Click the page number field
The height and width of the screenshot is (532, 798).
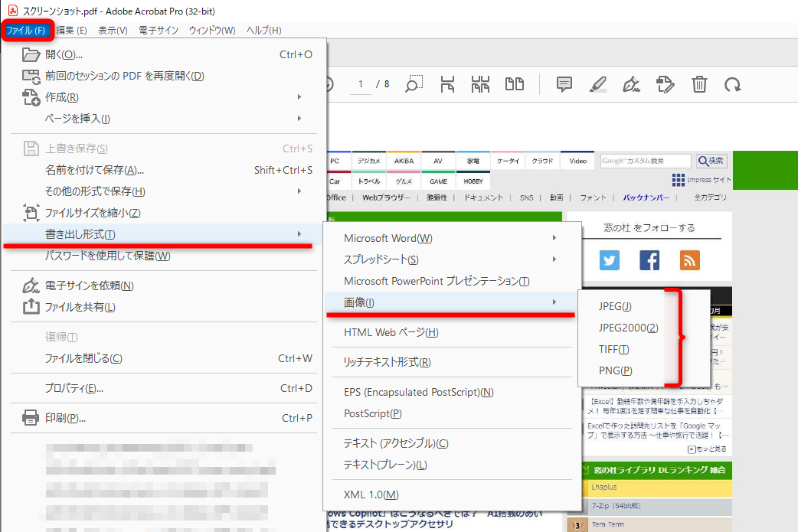(360, 84)
